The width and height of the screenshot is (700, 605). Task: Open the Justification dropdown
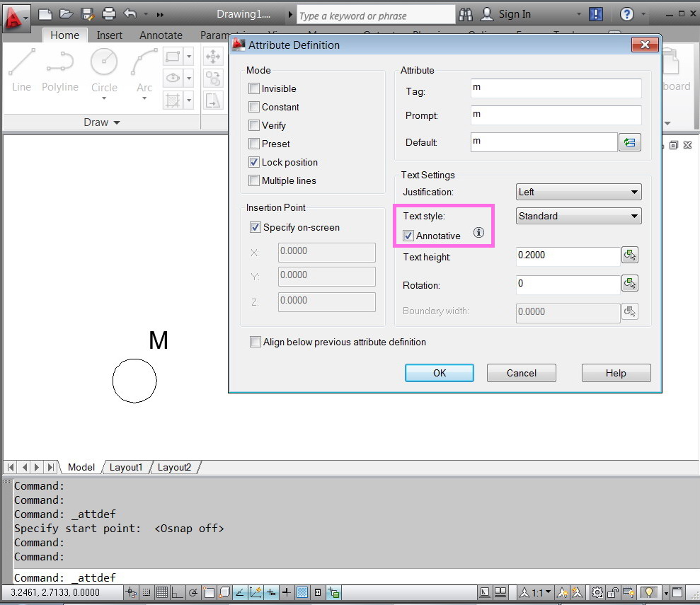click(x=578, y=191)
